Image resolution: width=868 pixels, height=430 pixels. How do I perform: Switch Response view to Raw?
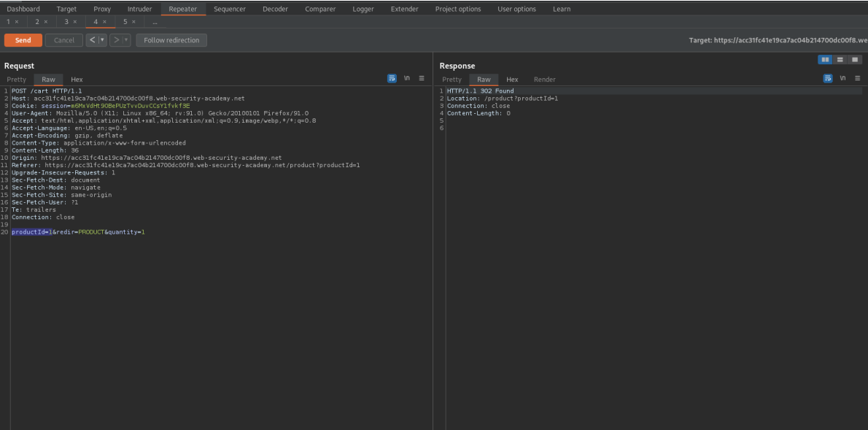click(484, 80)
